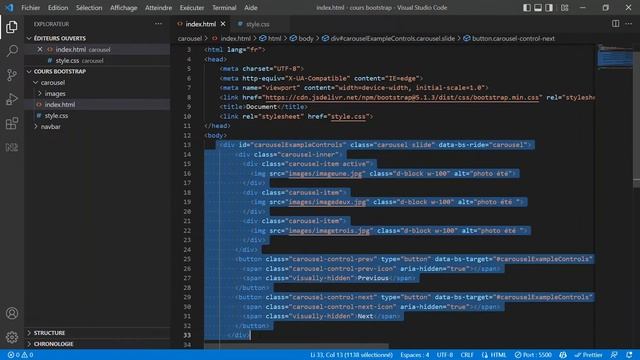Open the Sélection menu

89,7
